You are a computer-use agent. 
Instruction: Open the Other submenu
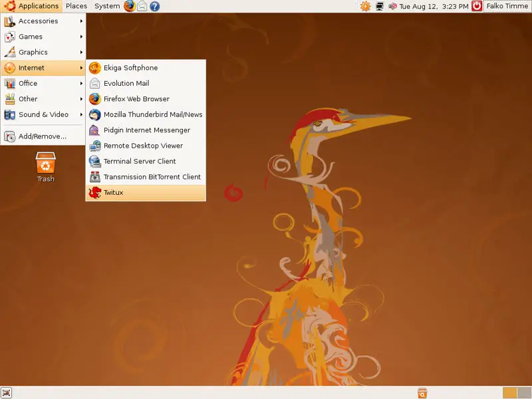pos(43,99)
